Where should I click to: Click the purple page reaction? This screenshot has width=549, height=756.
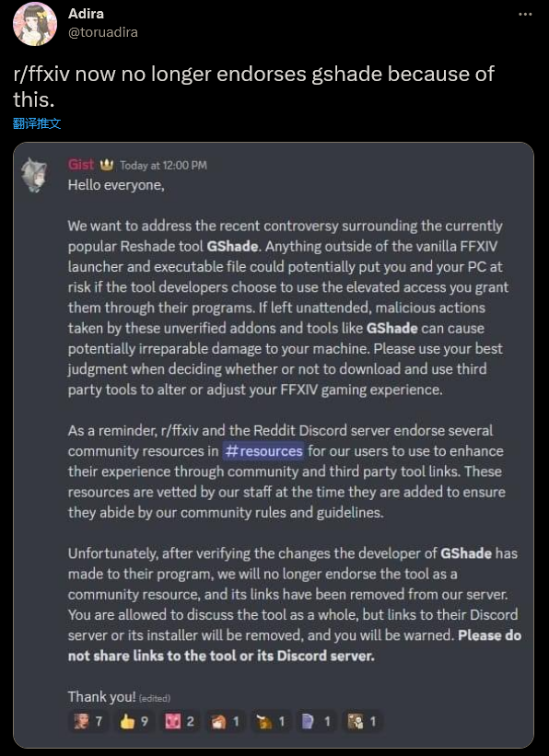pos(316,722)
